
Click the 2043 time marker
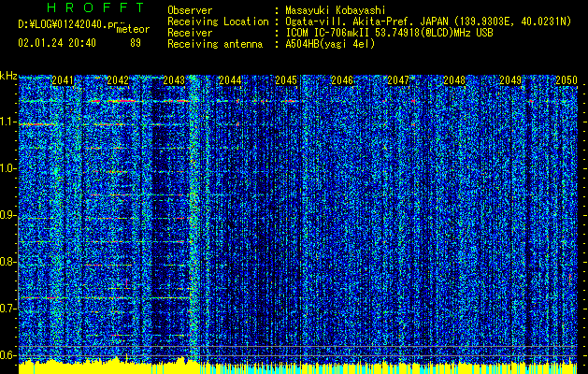point(174,80)
